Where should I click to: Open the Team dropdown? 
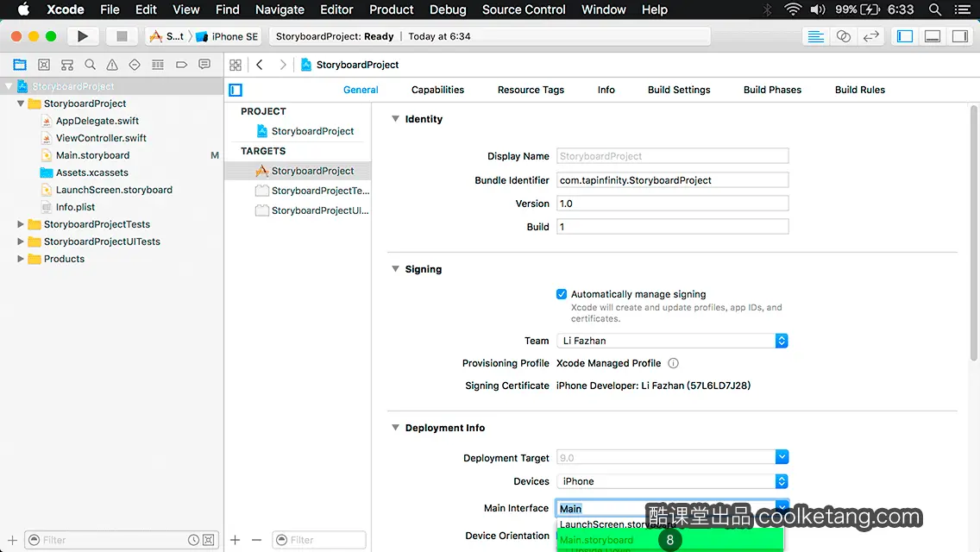[x=673, y=341]
